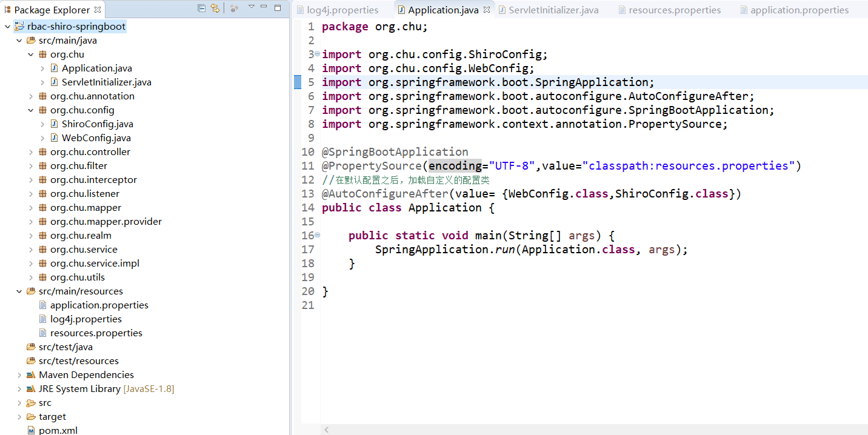
Task: Toggle Link with Editor
Action: tap(215, 8)
